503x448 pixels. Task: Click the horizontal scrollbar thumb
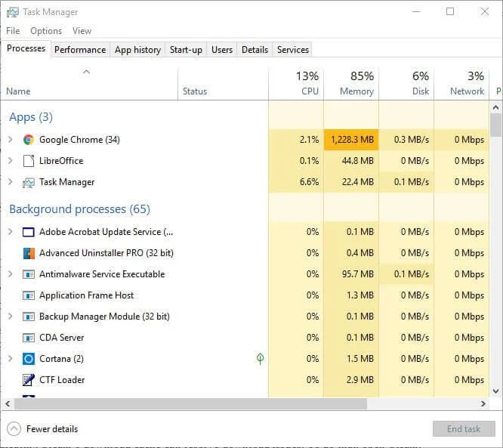[x=190, y=403]
